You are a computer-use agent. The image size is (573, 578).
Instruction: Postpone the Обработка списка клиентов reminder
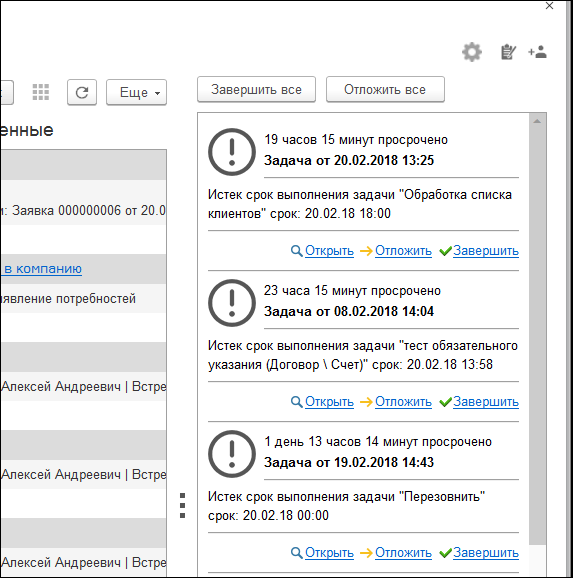(x=403, y=251)
